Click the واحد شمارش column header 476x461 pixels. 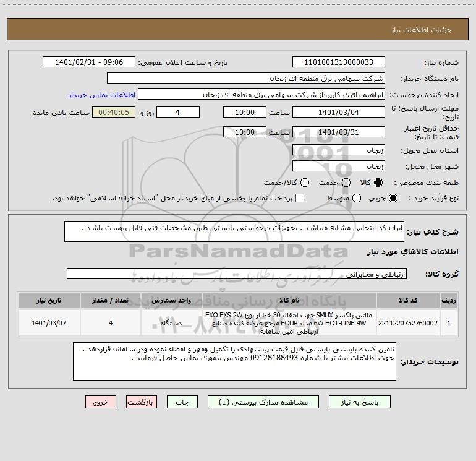point(171,300)
